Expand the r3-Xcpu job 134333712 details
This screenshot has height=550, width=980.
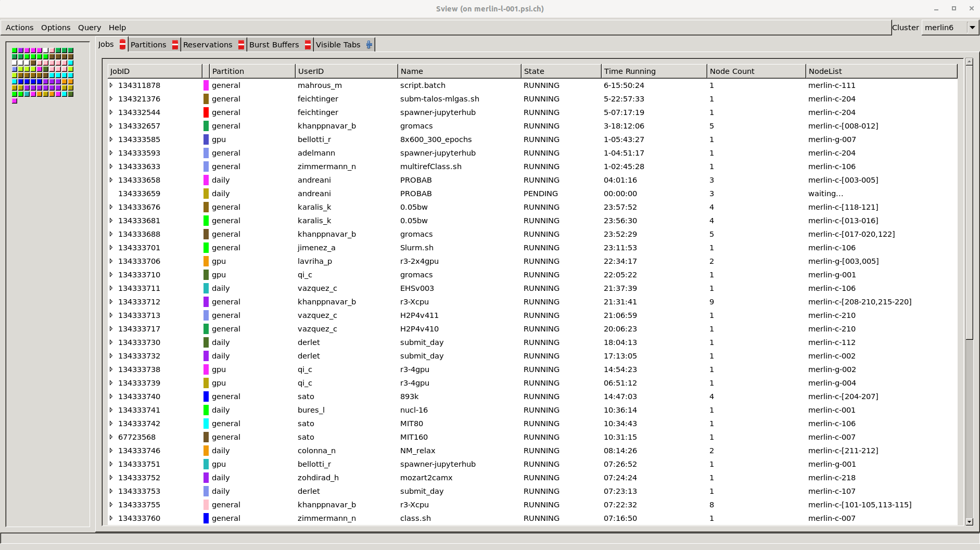[111, 301]
